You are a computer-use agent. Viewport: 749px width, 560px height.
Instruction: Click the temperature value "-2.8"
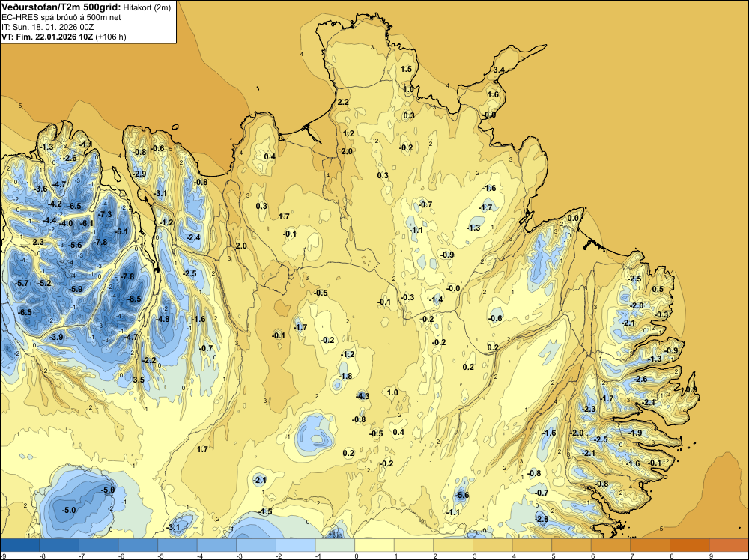pyautogui.click(x=542, y=519)
